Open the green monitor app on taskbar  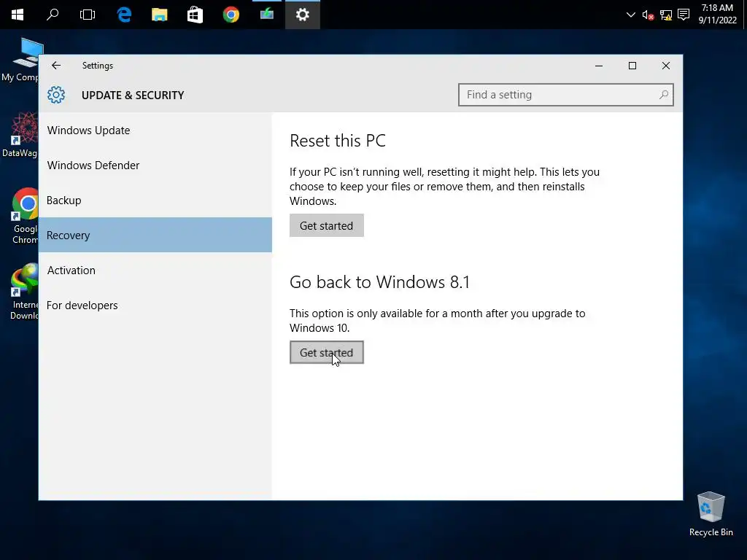pos(267,15)
